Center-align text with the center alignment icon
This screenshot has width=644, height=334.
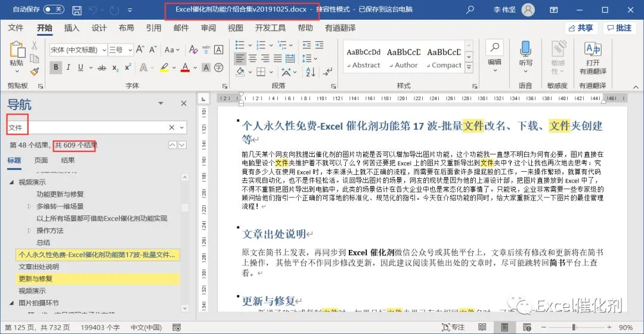(253, 58)
